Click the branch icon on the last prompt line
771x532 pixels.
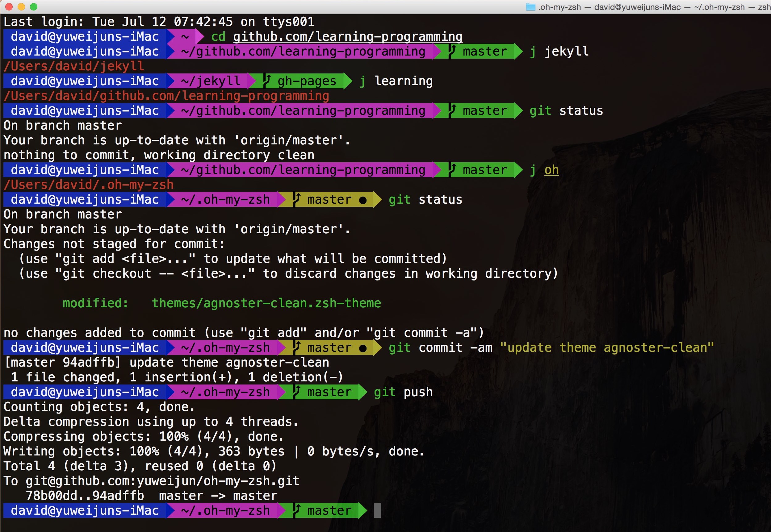point(296,511)
